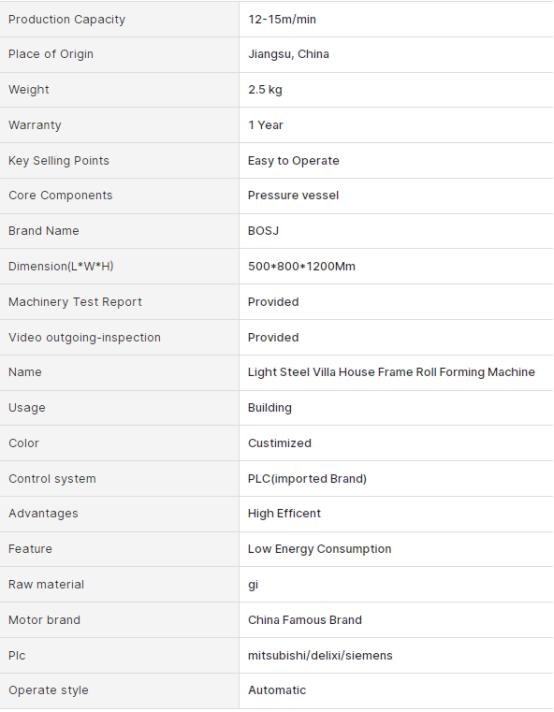
Task: Select Provided next to Video outgoing-inspection
Action: pos(273,337)
